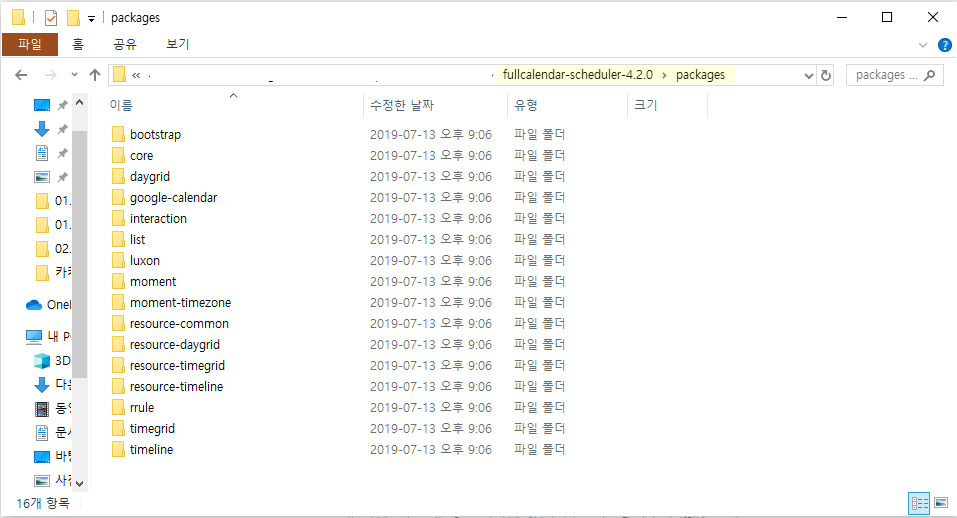
Task: Open 3D Objects in navigation pane
Action: 52,361
